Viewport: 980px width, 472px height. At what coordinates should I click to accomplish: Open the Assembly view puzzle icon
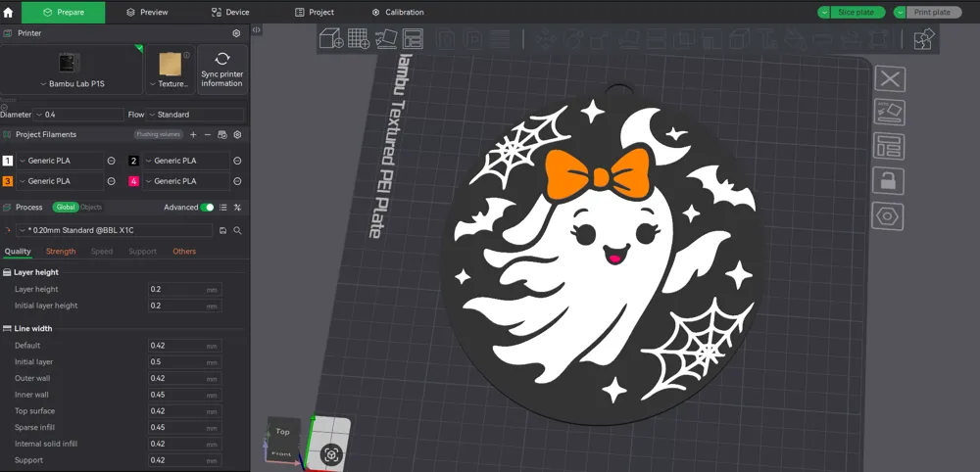[923, 39]
